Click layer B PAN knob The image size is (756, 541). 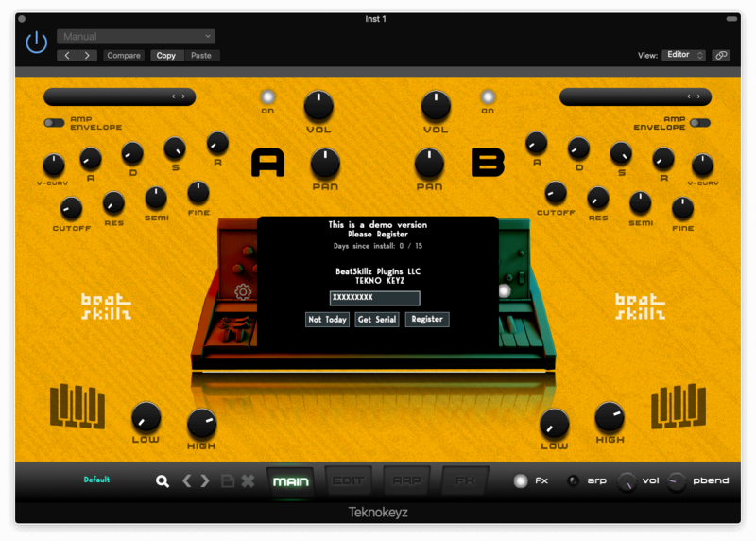pyautogui.click(x=429, y=163)
